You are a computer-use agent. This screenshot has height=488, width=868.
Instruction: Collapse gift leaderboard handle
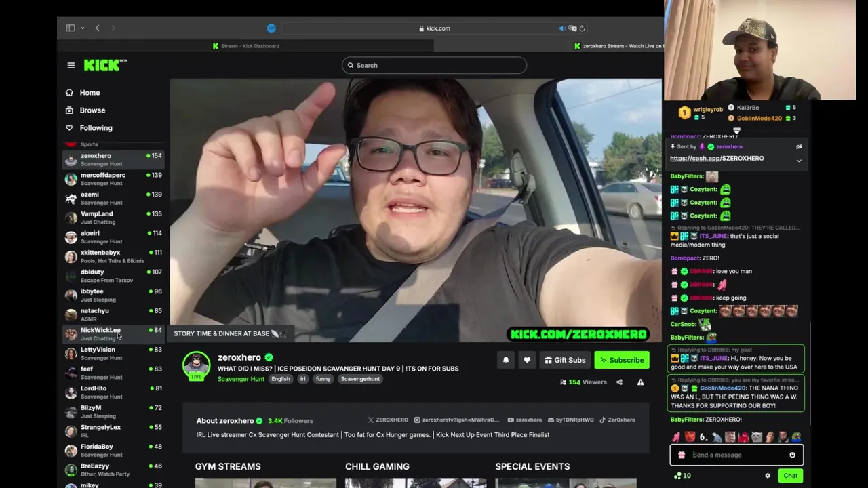[736, 131]
